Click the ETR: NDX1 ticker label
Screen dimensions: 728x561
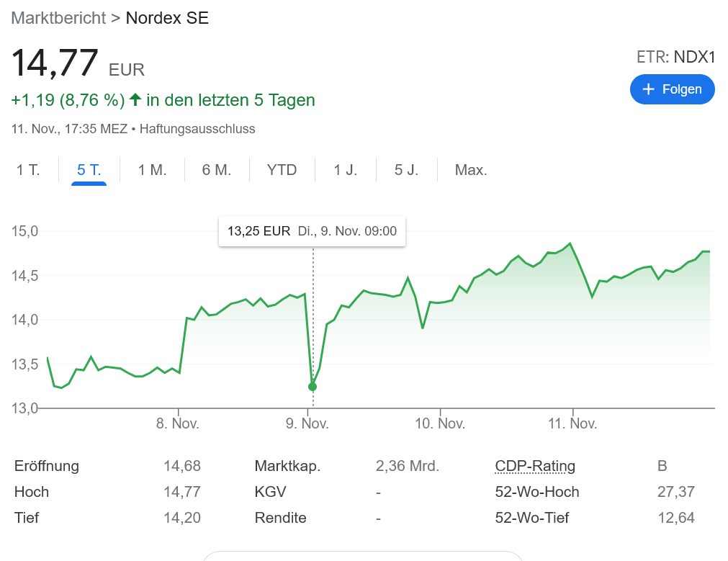coord(675,57)
